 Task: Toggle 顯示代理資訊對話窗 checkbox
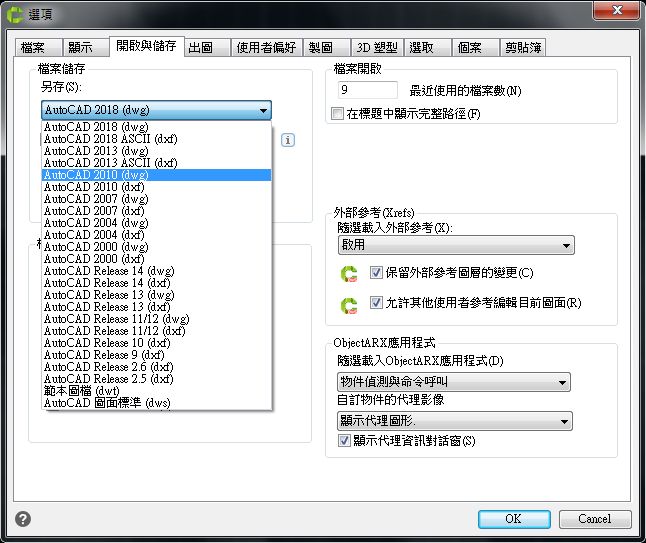[344, 440]
